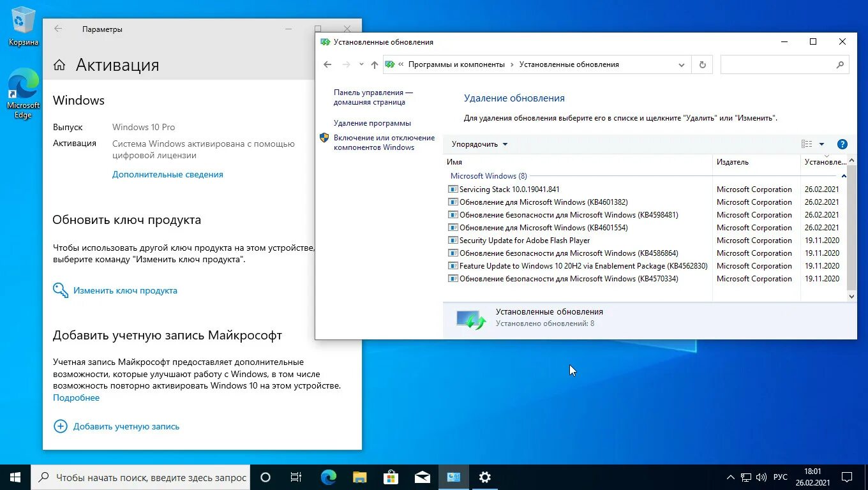Viewport: 868px width, 490px height.
Task: Open Дополнительные сведения link
Action: click(168, 174)
